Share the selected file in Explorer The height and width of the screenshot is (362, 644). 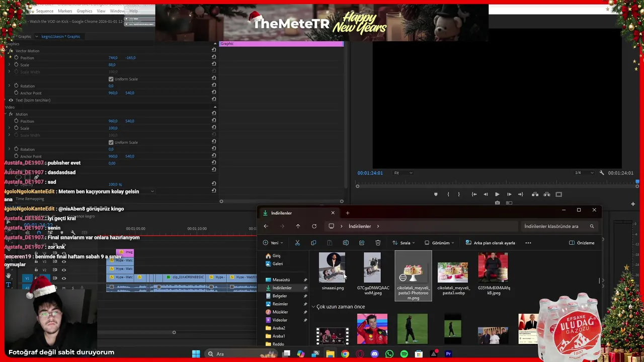(362, 243)
